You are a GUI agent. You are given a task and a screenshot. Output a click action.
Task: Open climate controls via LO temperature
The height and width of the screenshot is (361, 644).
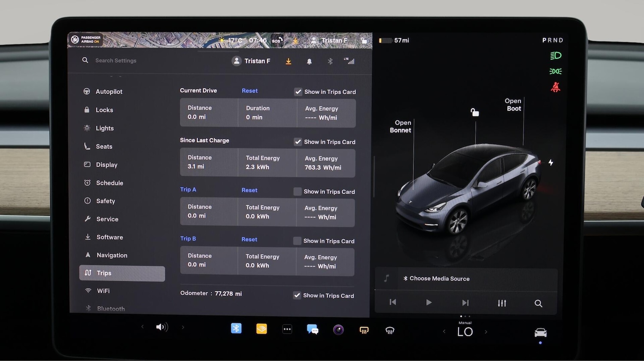(x=465, y=331)
